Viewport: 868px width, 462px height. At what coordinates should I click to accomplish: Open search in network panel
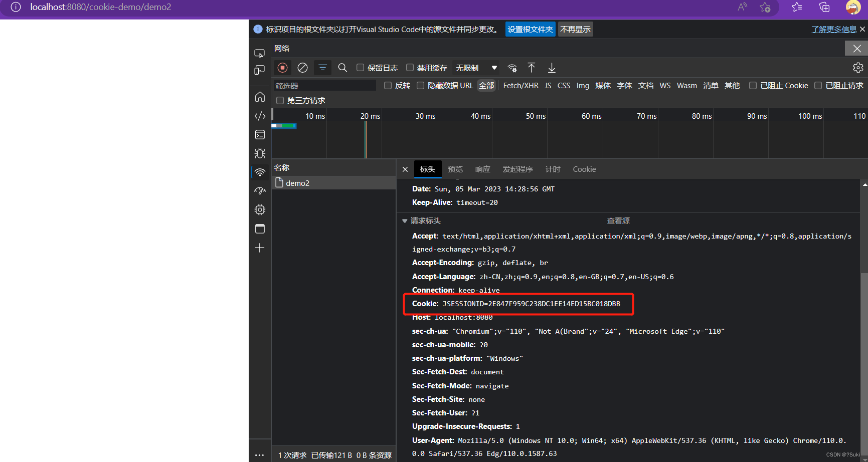(x=342, y=68)
